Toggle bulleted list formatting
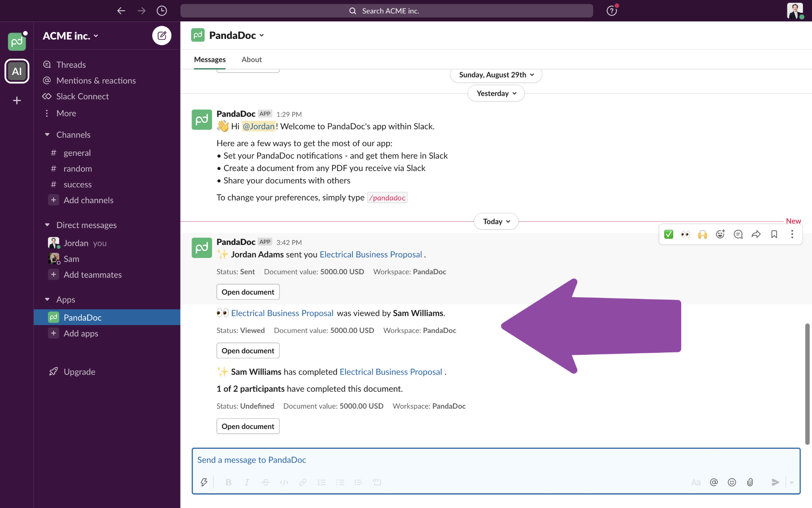The width and height of the screenshot is (812, 508). 340,482
